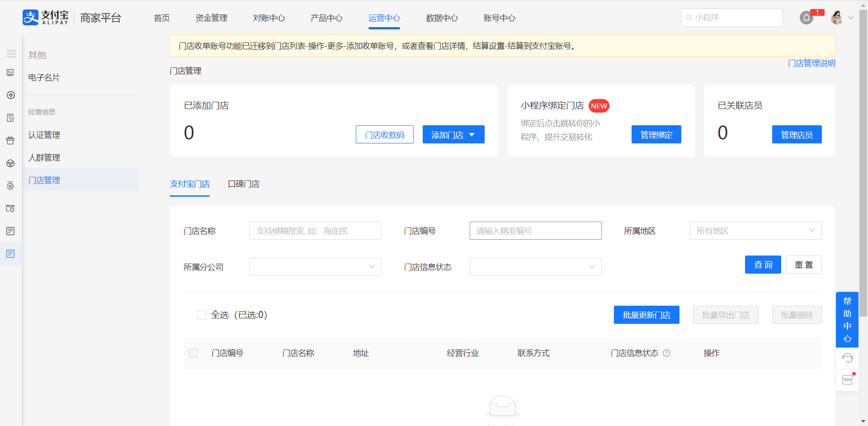Click the Alipay logo
The height and width of the screenshot is (426, 868).
46,18
